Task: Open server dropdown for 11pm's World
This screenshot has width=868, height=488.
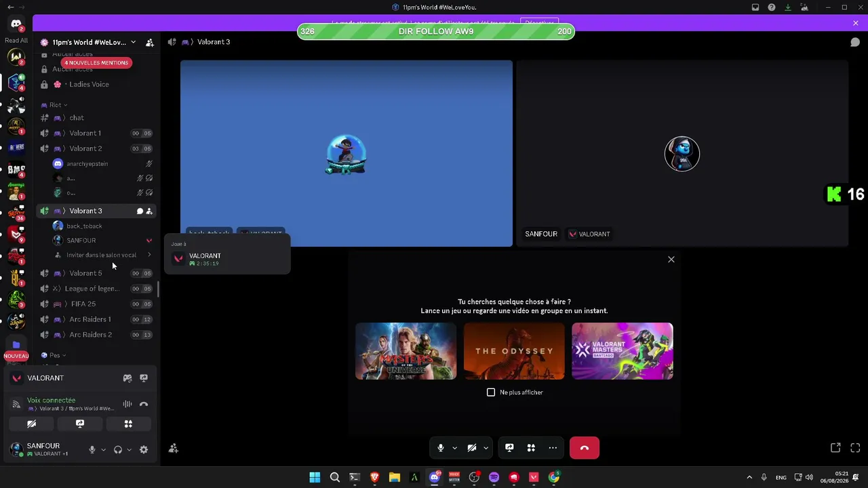Action: 133,42
